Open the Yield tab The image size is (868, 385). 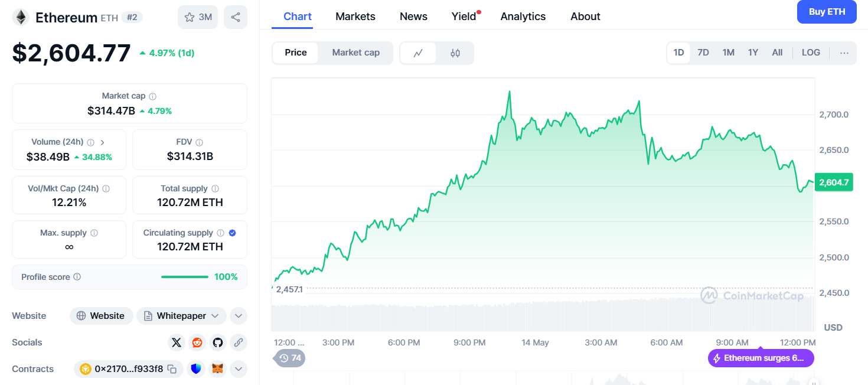pos(464,17)
